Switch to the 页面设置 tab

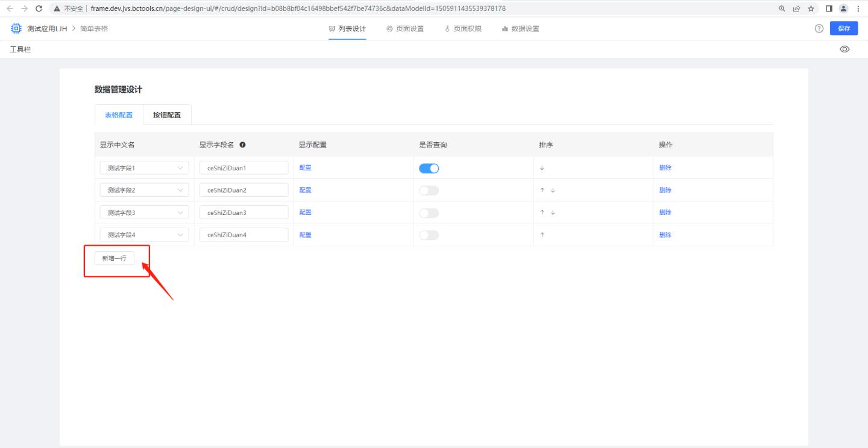pos(404,29)
